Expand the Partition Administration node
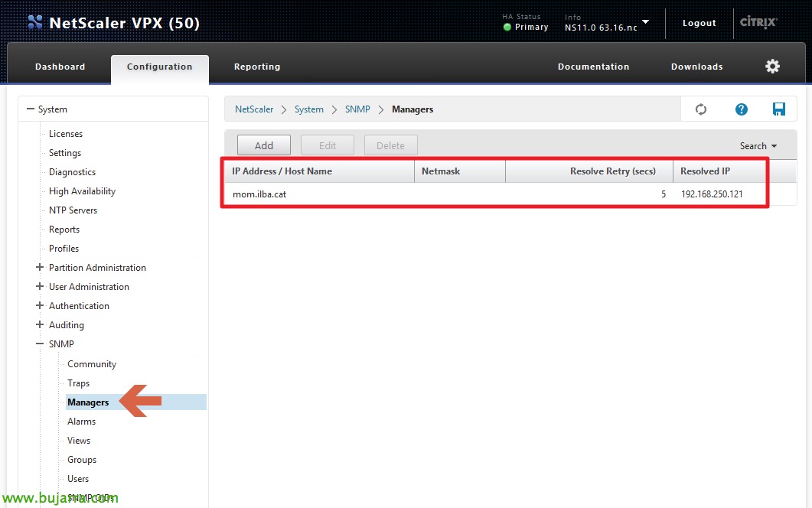This screenshot has height=508, width=812. 39,267
